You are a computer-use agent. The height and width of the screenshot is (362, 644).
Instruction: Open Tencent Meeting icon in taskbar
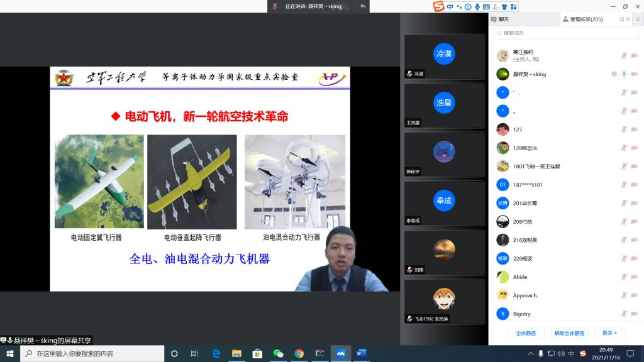point(340,353)
